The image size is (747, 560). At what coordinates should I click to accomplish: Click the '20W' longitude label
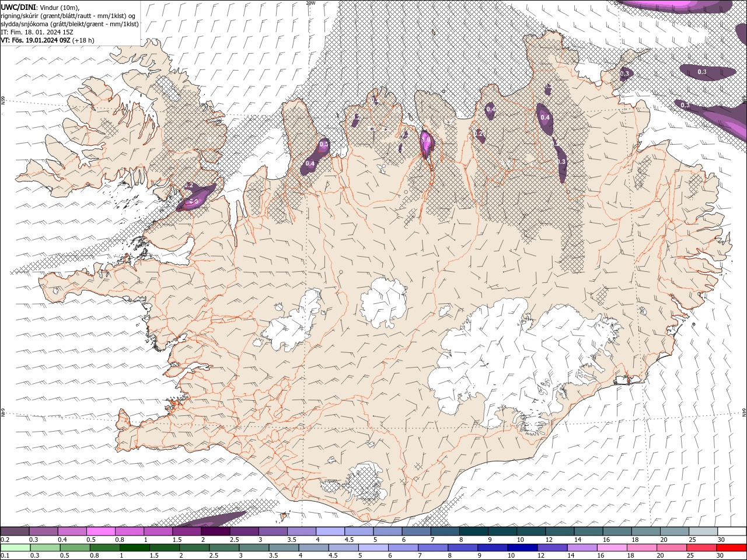point(310,3)
